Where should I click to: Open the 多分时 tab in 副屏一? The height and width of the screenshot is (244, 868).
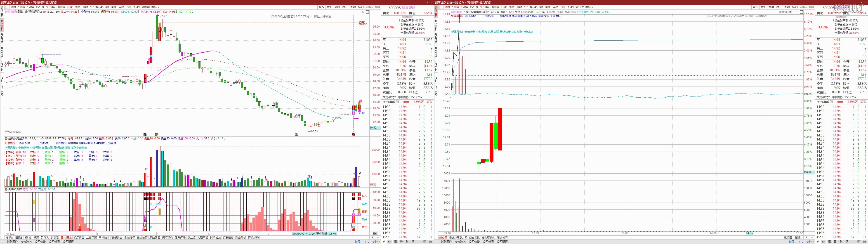point(580,7)
